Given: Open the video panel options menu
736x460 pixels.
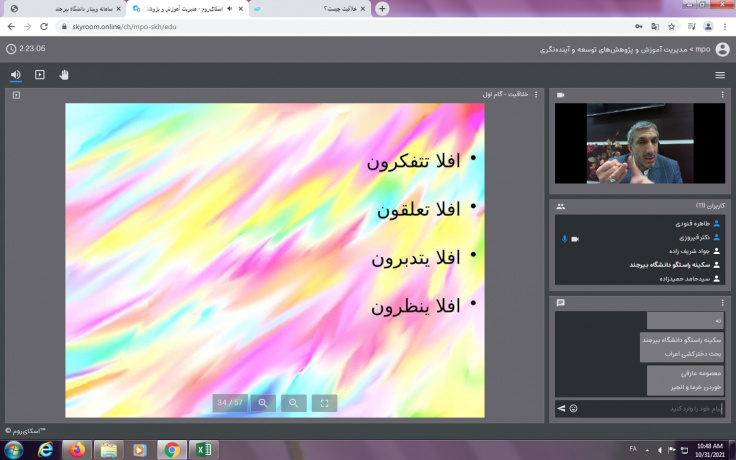Looking at the screenshot, I should tap(722, 95).
